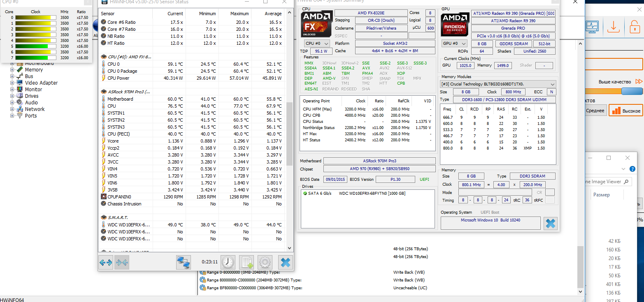This screenshot has width=644, height=302.
Task: Open the GPU #0 selector dropdown
Action: pyautogui.click(x=455, y=44)
